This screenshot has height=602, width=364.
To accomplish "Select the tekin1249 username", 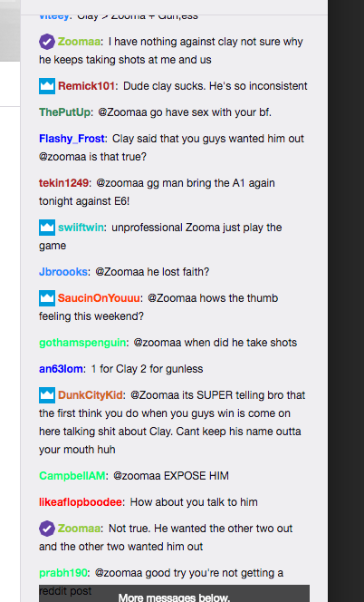I will coord(63,183).
